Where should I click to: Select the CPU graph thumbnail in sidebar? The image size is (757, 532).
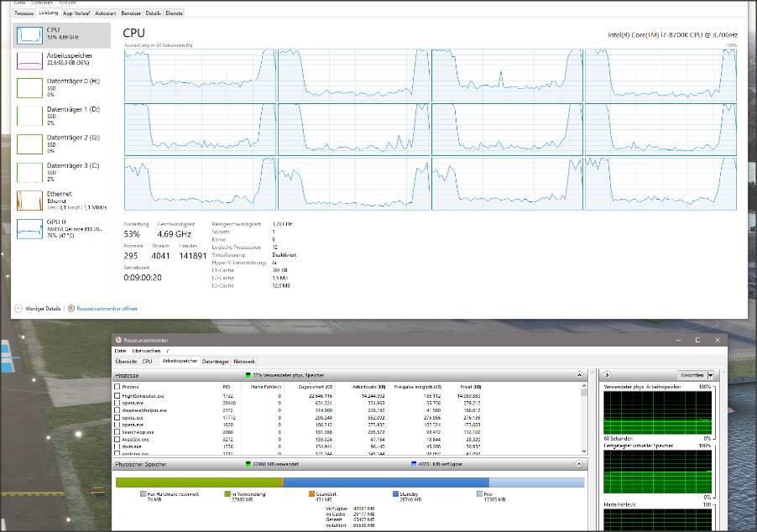point(30,34)
